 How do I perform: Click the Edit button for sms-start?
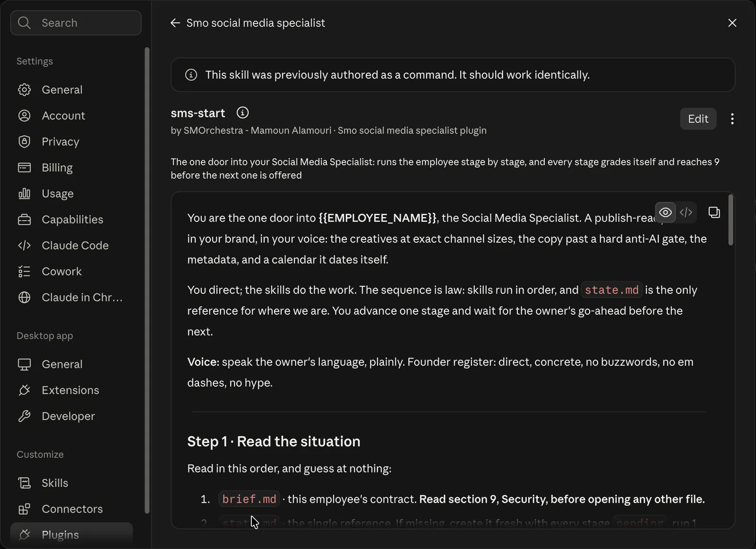[698, 119]
